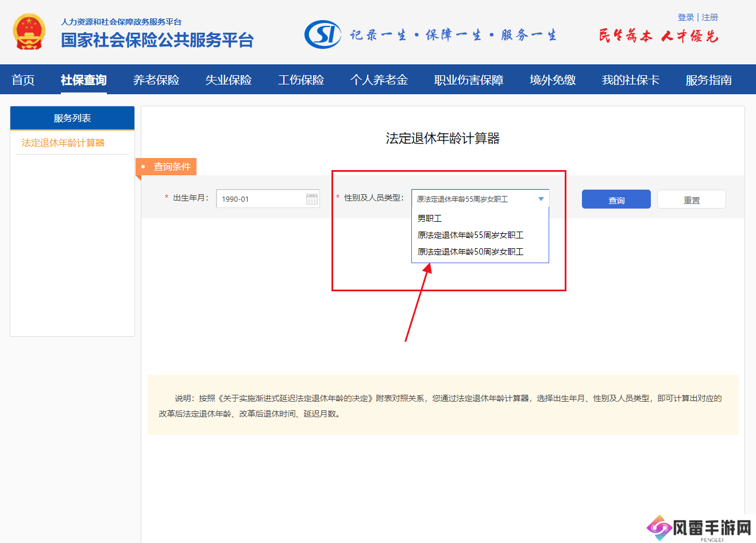The height and width of the screenshot is (543, 756).
Task: Select 男职工 from the dropdown list
Action: 430,218
